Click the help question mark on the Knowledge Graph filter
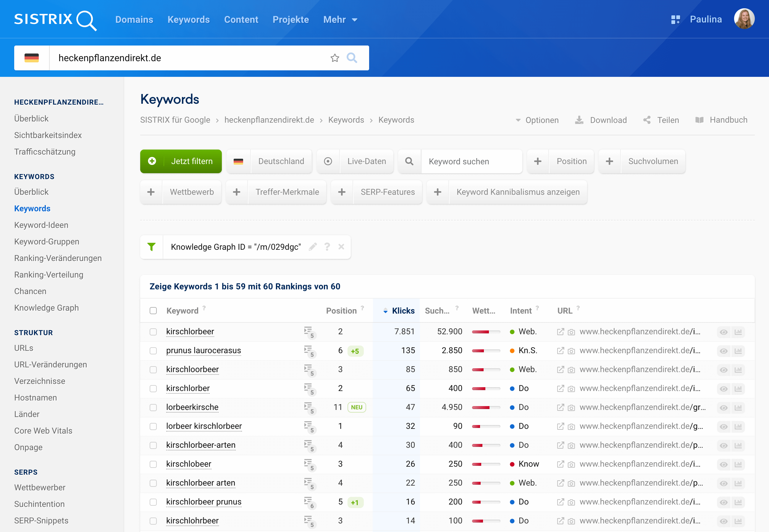 pos(327,247)
